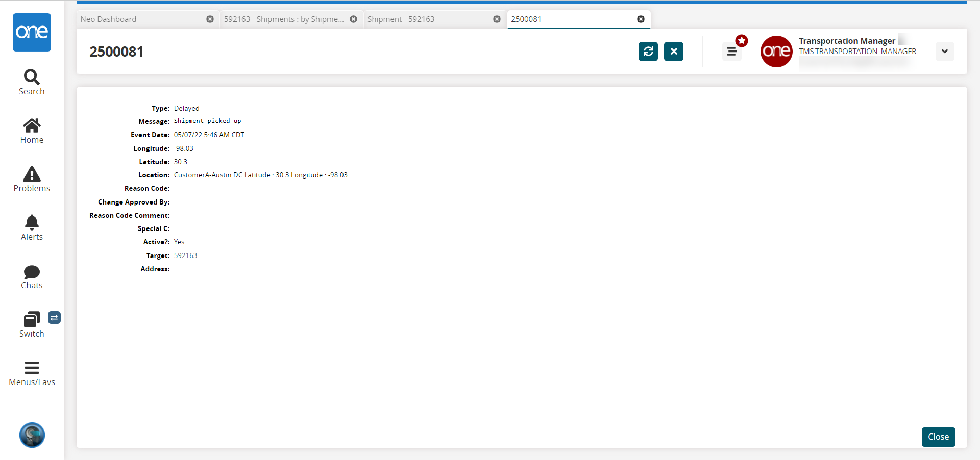The height and width of the screenshot is (460, 980).
Task: Click the event date 05/07/22 5:46 AM CDT
Action: click(x=209, y=135)
